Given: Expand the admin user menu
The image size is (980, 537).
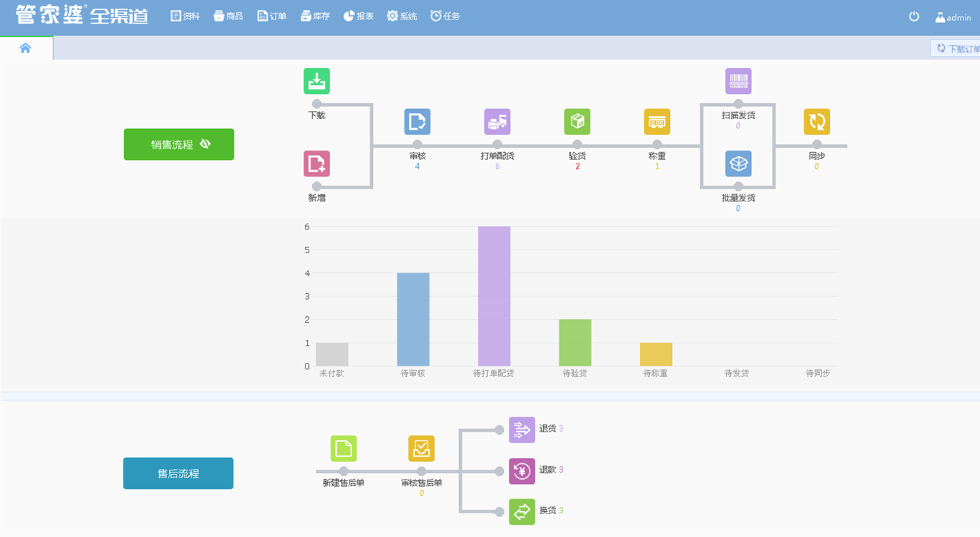Looking at the screenshot, I should [953, 17].
